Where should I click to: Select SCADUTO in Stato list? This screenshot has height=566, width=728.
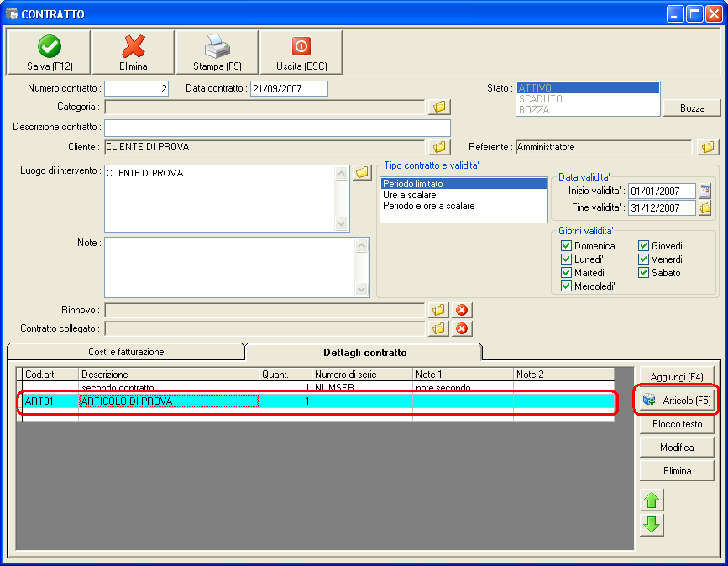pos(588,99)
